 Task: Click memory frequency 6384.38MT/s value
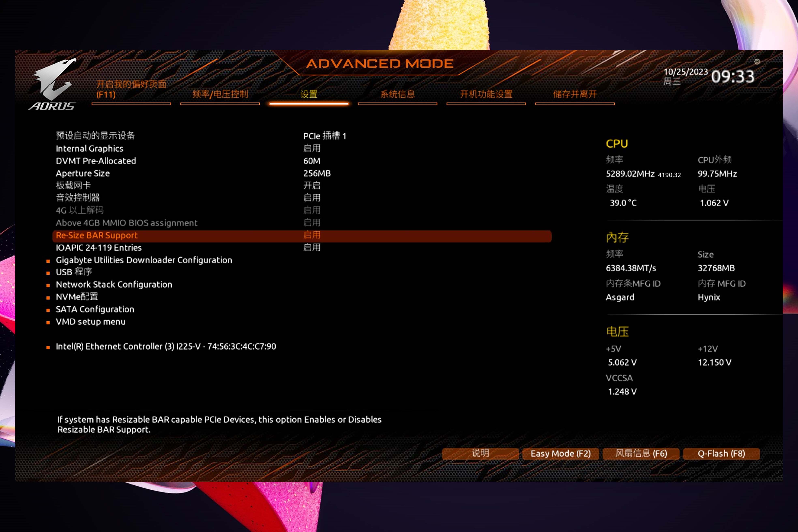pos(631,268)
